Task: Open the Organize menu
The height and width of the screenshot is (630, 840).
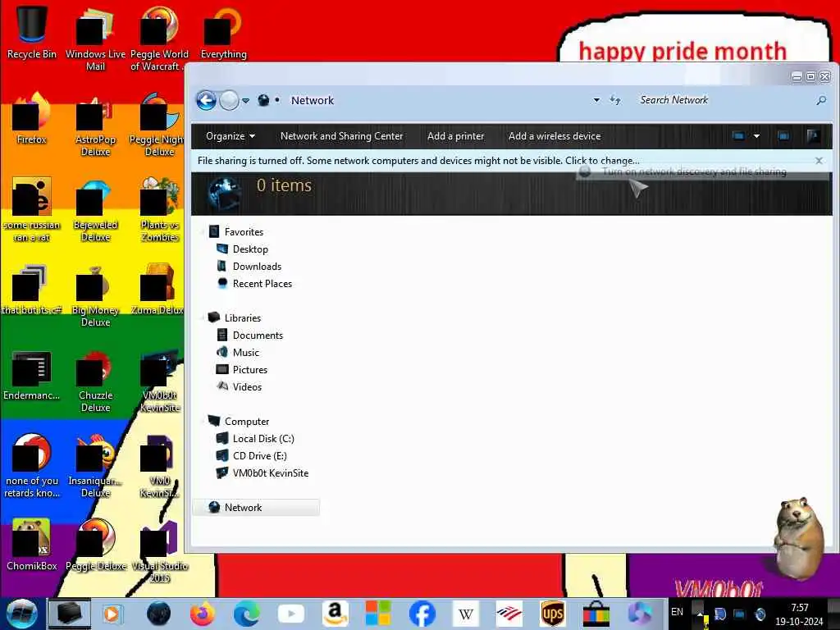Action: click(x=231, y=136)
